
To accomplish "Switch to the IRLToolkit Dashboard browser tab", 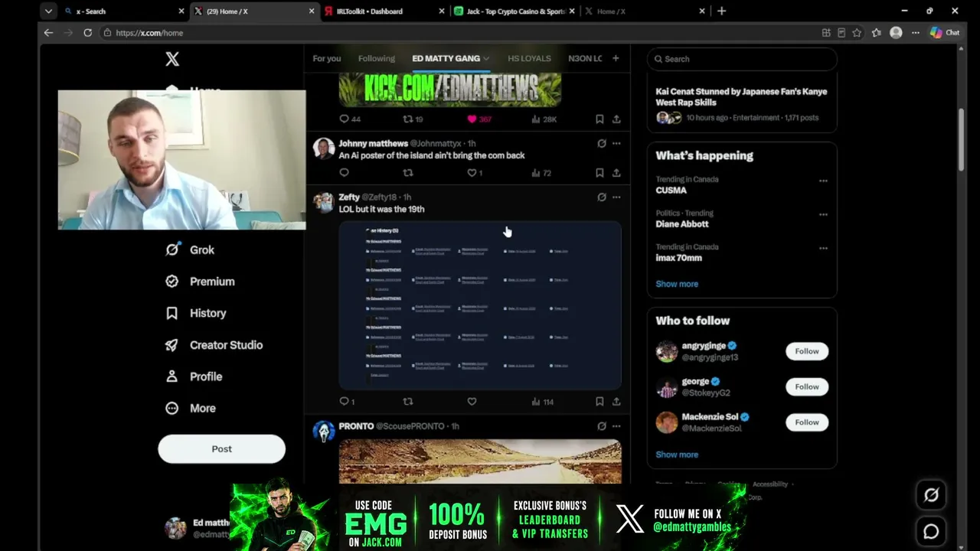I will [384, 11].
